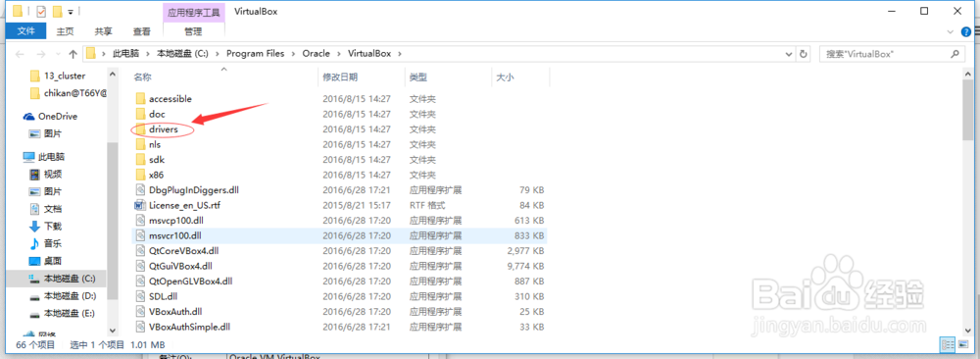Select the drivers folder name
The width and height of the screenshot is (980, 359).
click(164, 129)
